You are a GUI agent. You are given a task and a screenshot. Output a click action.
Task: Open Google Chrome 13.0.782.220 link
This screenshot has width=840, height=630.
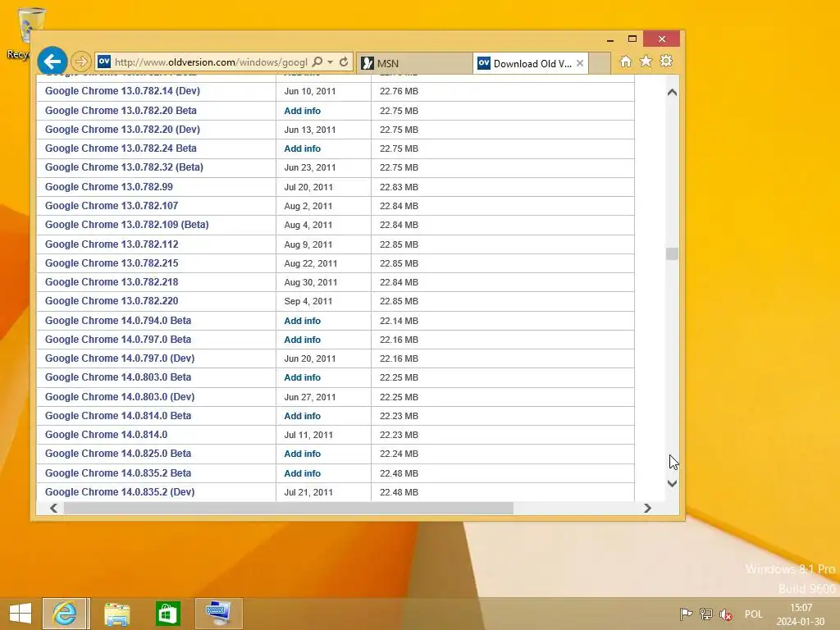click(x=112, y=301)
